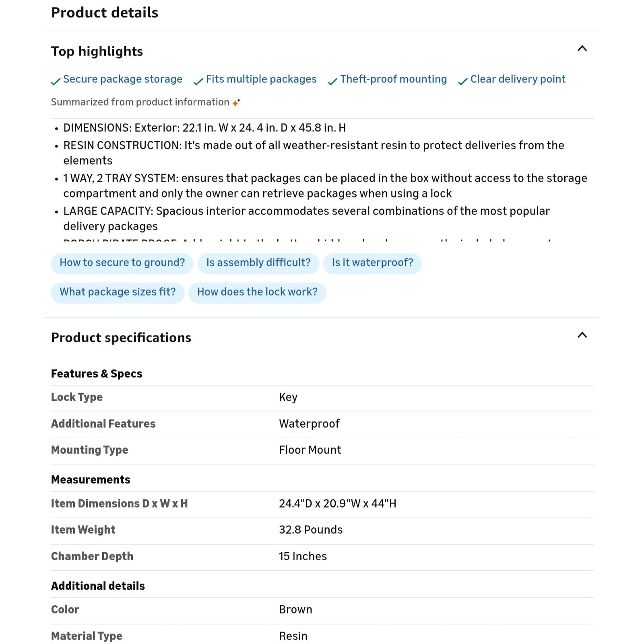644x644 pixels.
Task: Click the Product specifications section heading
Action: [x=121, y=338]
